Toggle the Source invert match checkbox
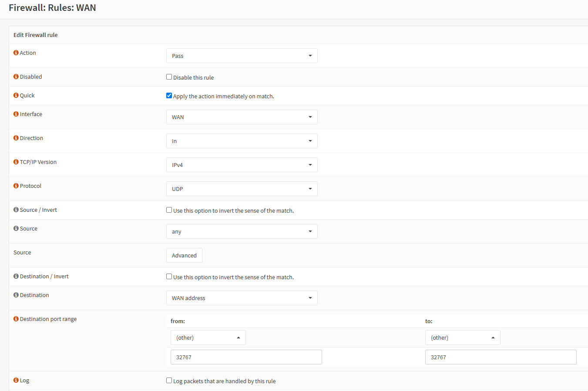 [169, 209]
